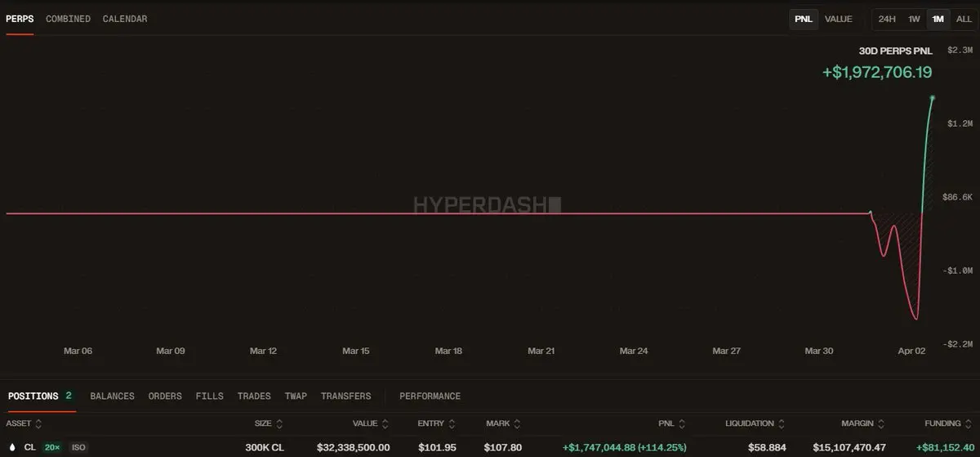
Task: Click the Apr 02 date axis label
Action: (911, 351)
